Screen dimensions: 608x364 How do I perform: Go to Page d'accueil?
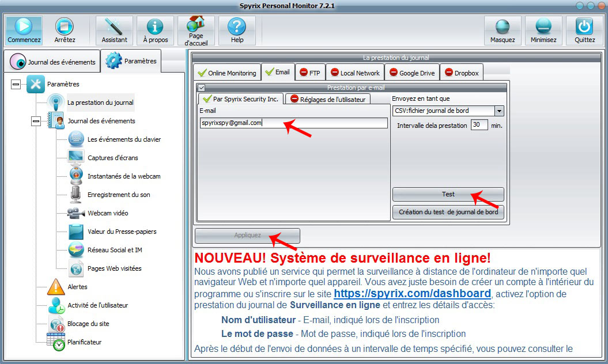(x=196, y=30)
